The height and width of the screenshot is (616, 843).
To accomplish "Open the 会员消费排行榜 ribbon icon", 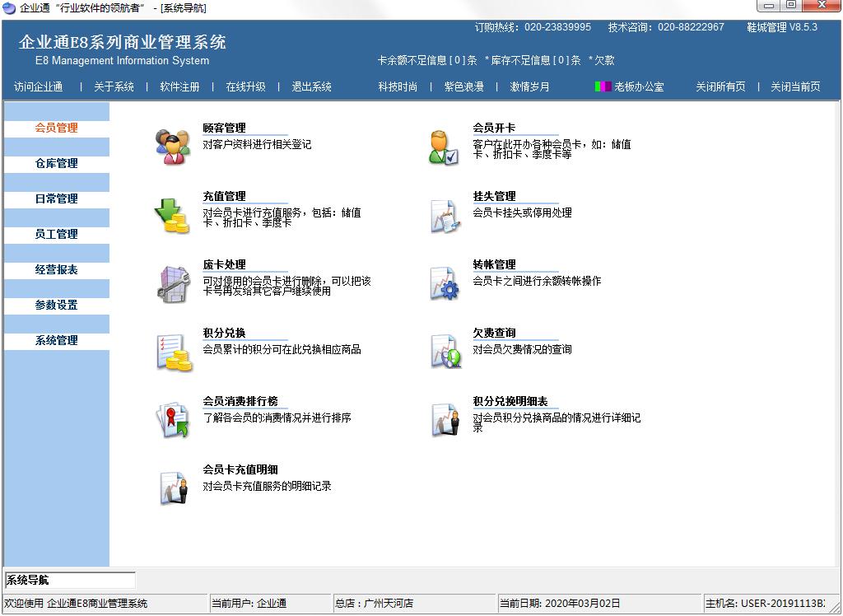I will coord(173,420).
